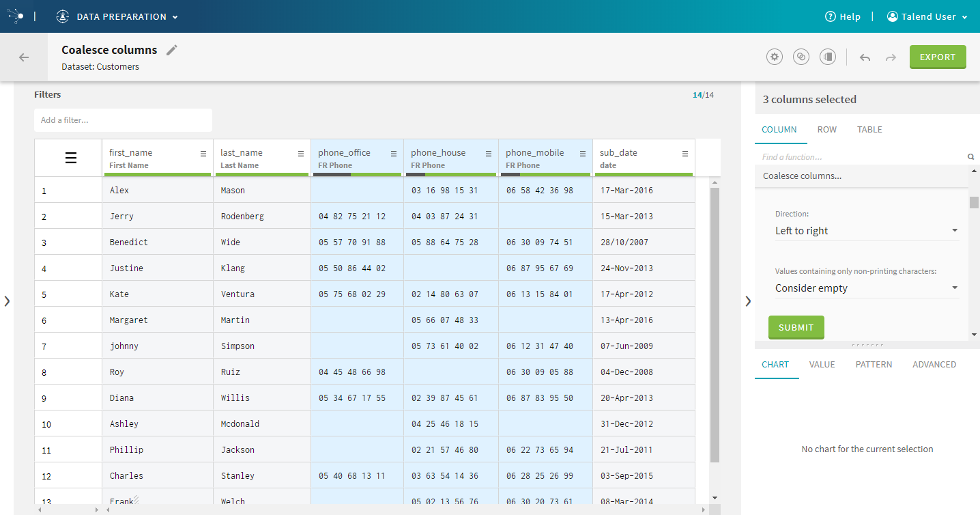Toggle the preview/versions icon beside lookup

coord(828,57)
